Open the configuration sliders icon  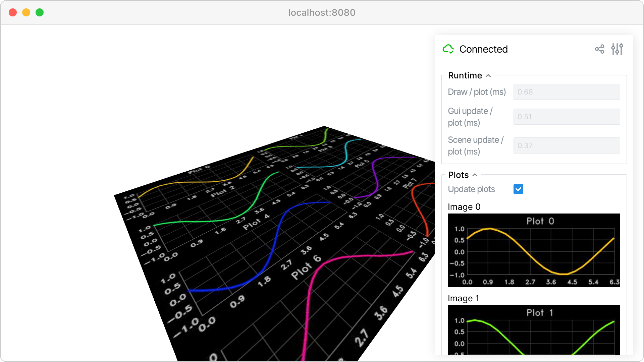(617, 49)
